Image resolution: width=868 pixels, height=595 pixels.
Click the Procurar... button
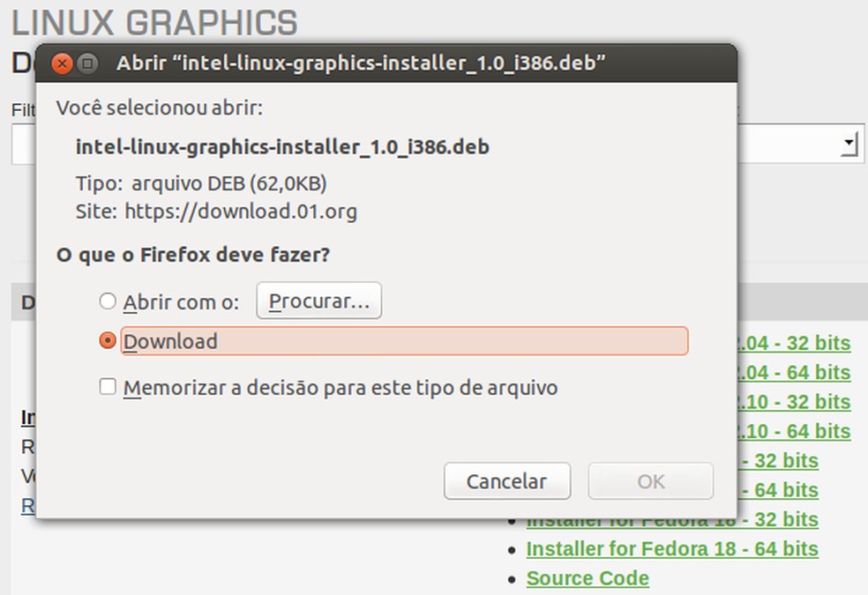pos(318,301)
